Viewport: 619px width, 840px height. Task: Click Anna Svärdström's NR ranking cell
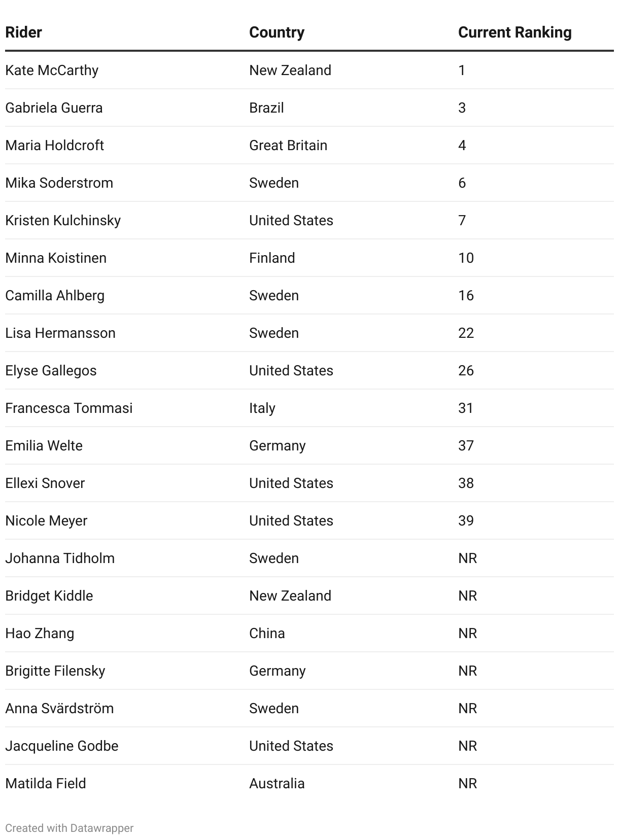[x=467, y=708]
